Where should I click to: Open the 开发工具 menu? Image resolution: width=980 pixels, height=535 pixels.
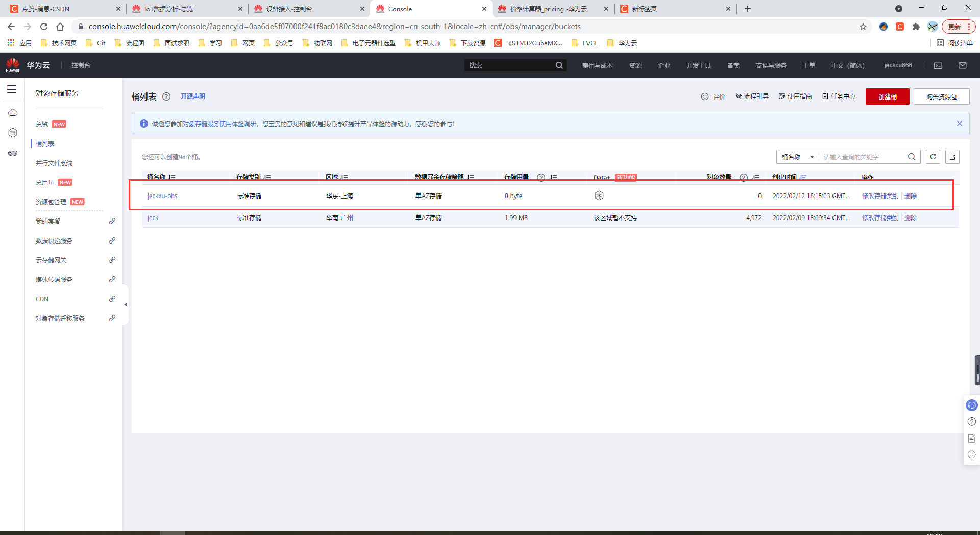(x=699, y=65)
